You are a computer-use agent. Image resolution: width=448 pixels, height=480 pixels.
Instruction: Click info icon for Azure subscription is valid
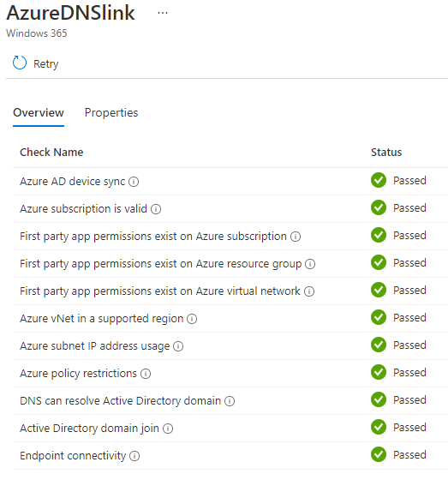(x=156, y=209)
